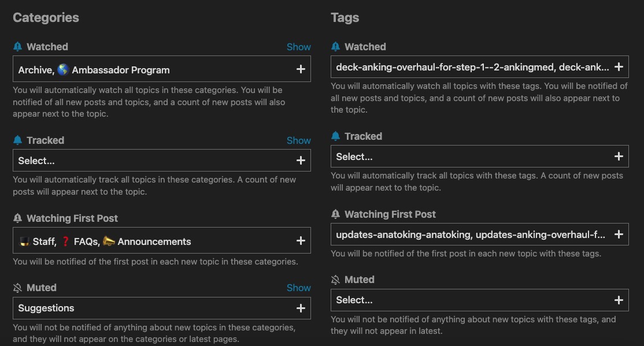
Task: Click plus icon in Tracked categories box
Action: pos(301,161)
